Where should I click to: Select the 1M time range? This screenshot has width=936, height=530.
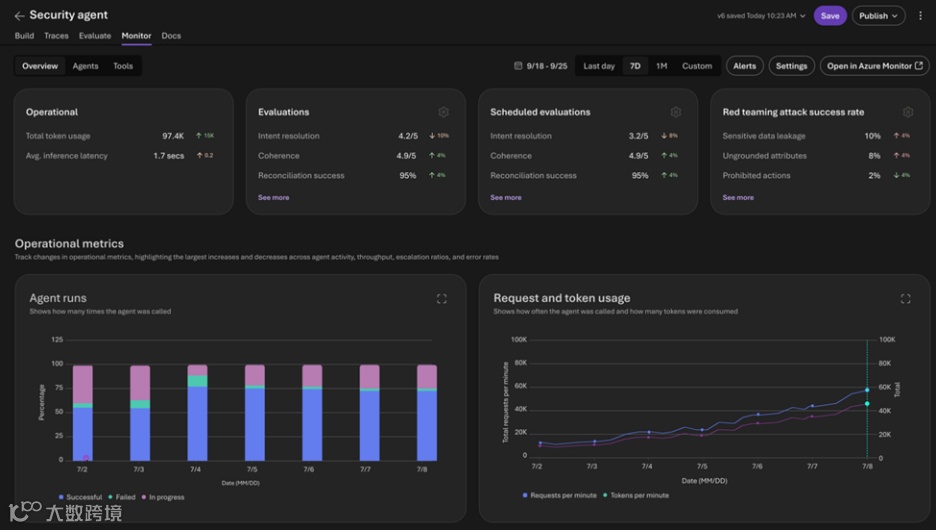click(x=661, y=66)
